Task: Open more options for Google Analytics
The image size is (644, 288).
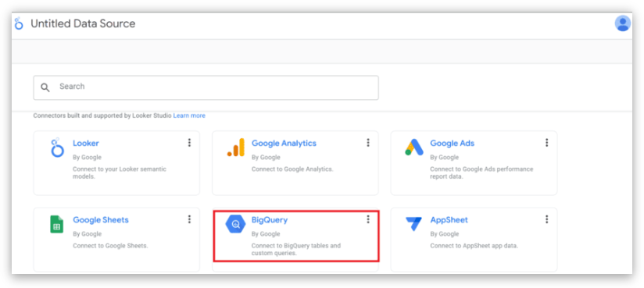Action: 368,142
